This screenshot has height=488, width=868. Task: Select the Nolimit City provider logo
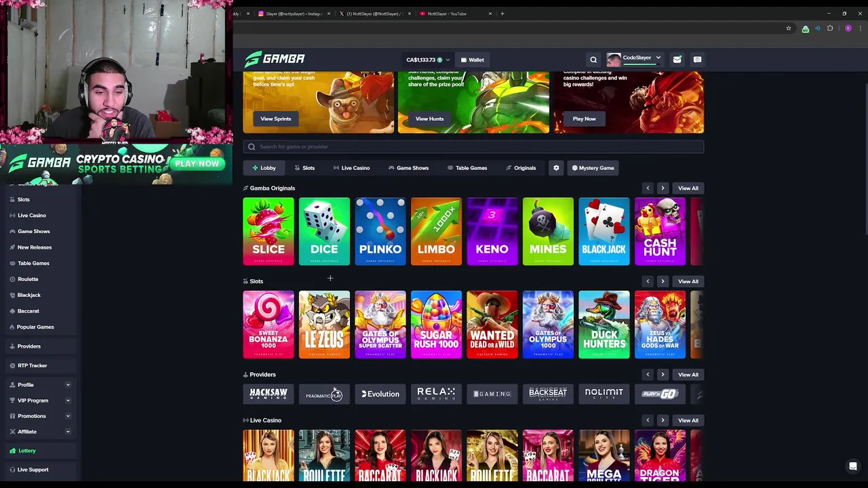click(x=604, y=394)
